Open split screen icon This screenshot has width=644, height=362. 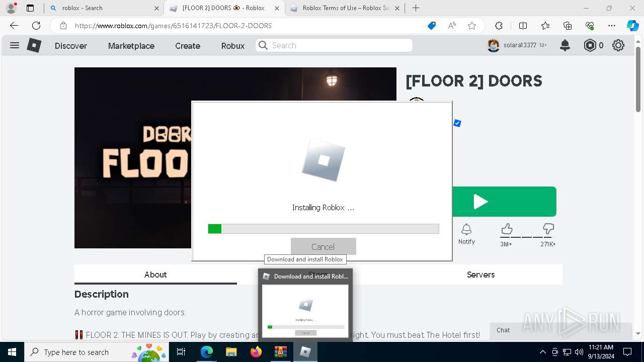pos(523,26)
